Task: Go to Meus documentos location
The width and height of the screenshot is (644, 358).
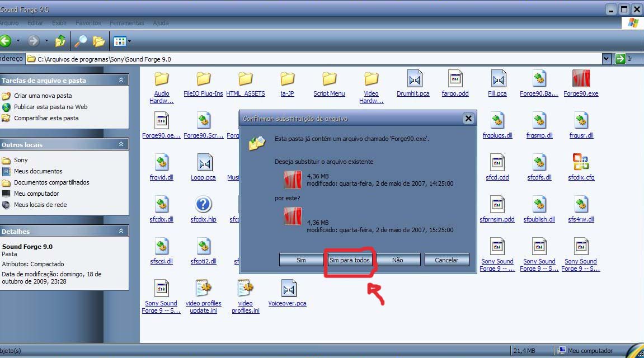Action: point(38,171)
